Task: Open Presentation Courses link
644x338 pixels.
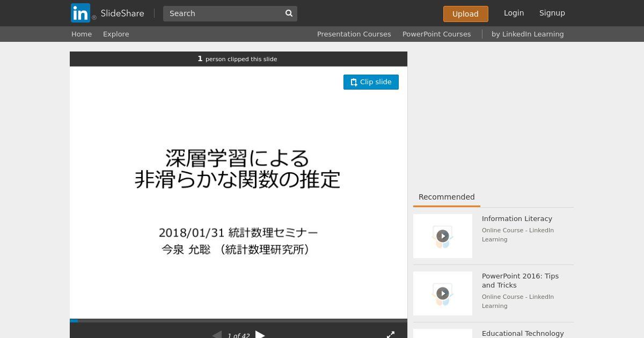Action: [354, 34]
